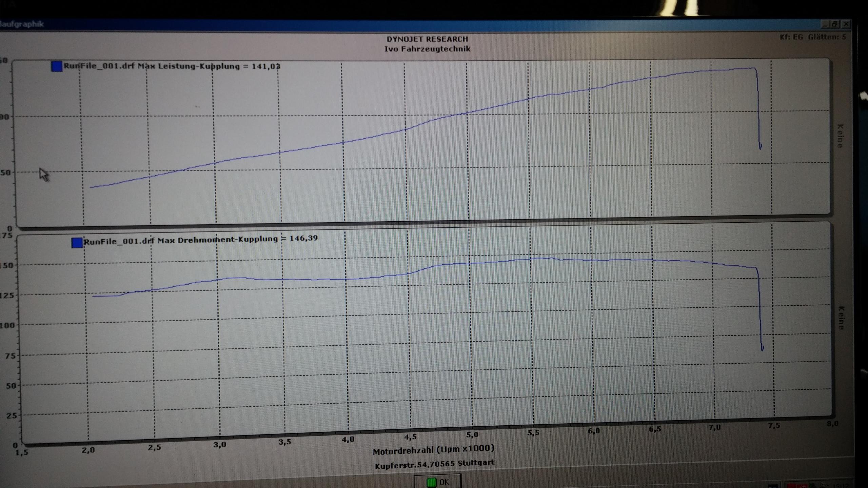This screenshot has height=488, width=868.
Task: Click the DYNOJET RESEARCH chart title
Action: [x=427, y=39]
